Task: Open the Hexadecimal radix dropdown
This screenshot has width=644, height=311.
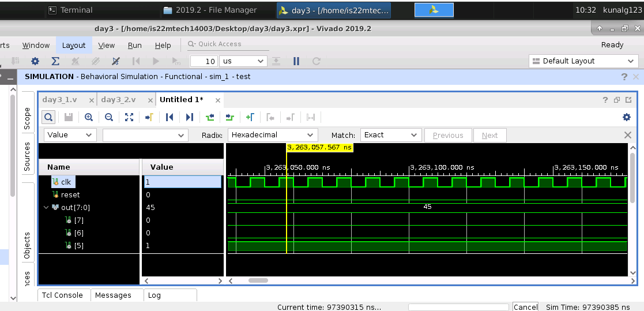Action: 273,135
